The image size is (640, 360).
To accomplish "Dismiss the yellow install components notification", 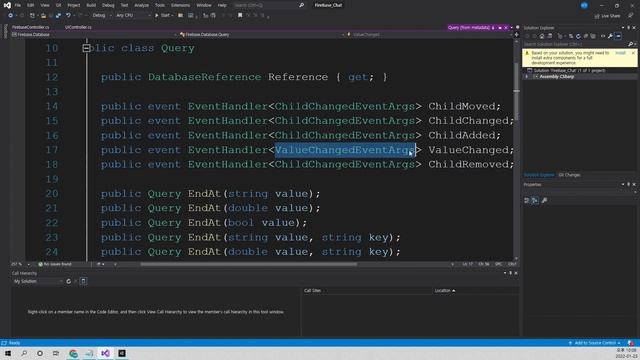I will (x=633, y=53).
